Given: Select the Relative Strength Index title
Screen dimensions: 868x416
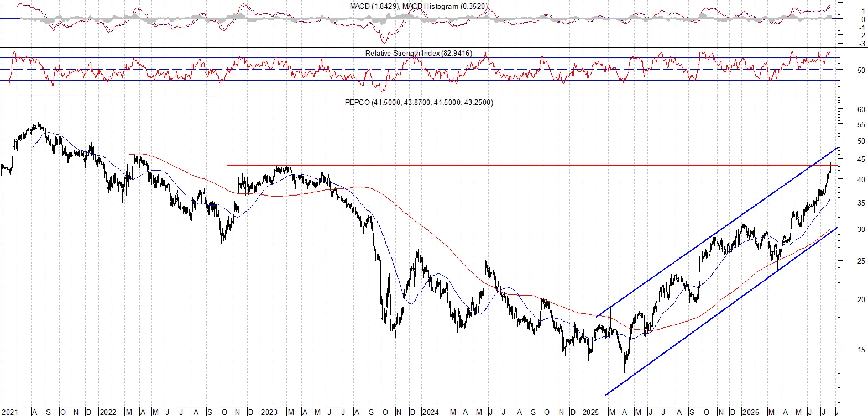Looking at the screenshot, I should 419,53.
